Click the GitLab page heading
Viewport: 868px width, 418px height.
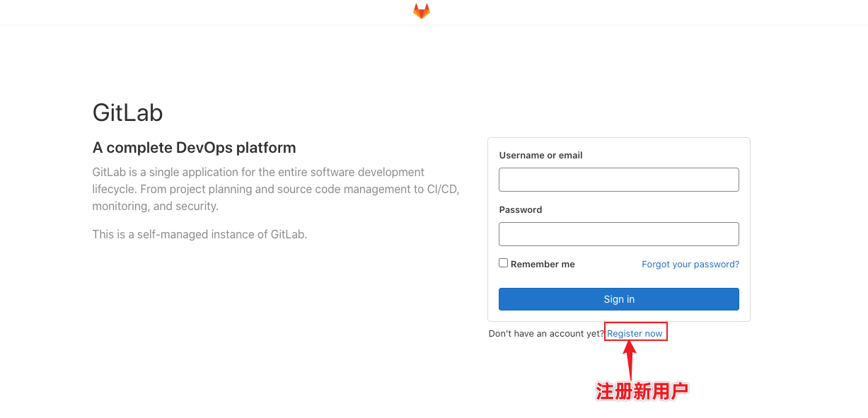[128, 112]
